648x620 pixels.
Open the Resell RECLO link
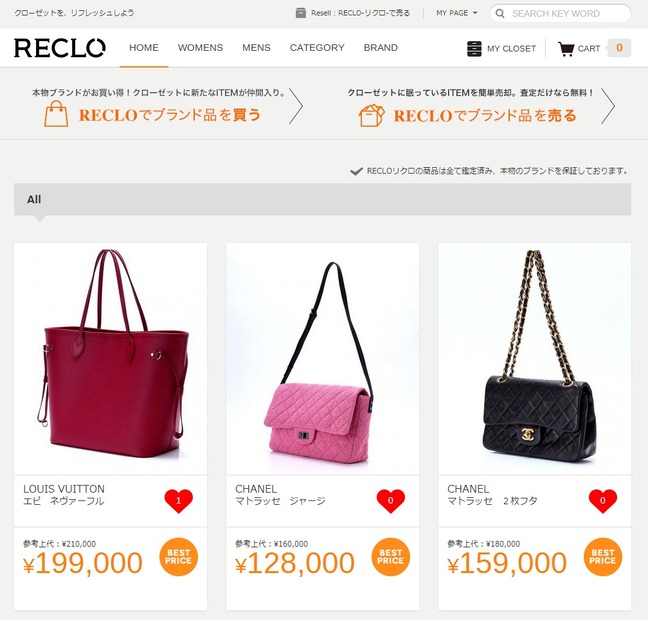[x=360, y=13]
